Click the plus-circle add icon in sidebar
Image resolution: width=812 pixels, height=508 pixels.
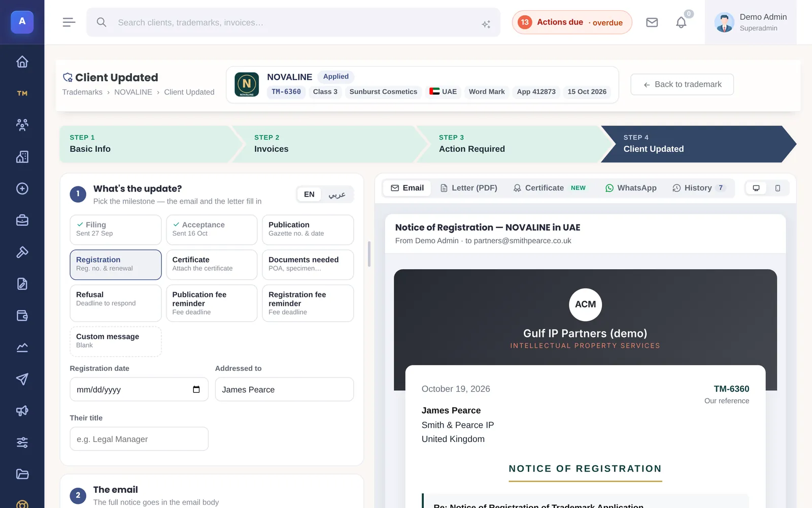tap(22, 188)
